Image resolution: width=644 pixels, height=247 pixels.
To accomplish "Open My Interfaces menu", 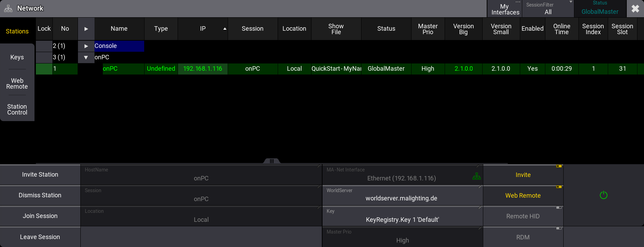I will (x=505, y=9).
